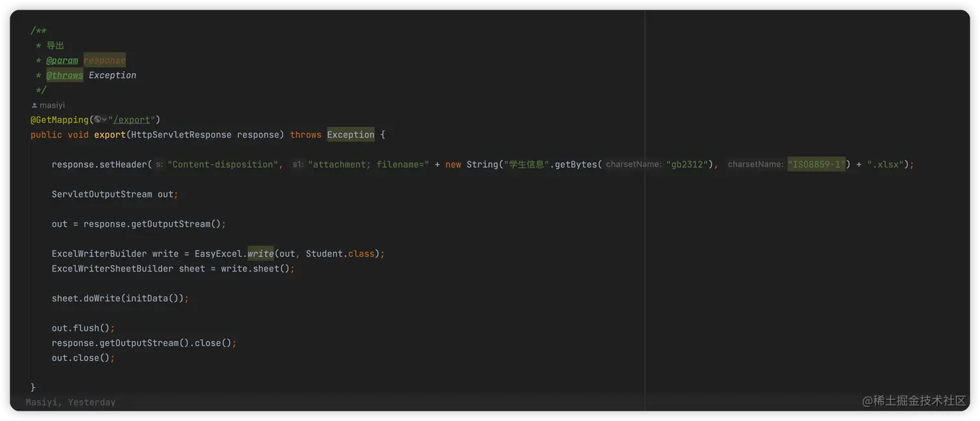Click the "Masiyi, Yesterday" blame annotation
This screenshot has width=980, height=421.
coord(71,402)
